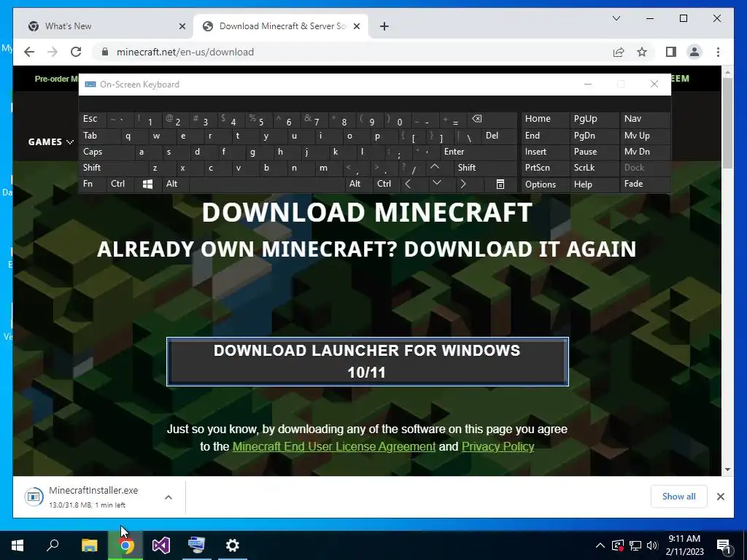Toggle the Caps key on keyboard
This screenshot has height=560, width=747.
[107, 152]
